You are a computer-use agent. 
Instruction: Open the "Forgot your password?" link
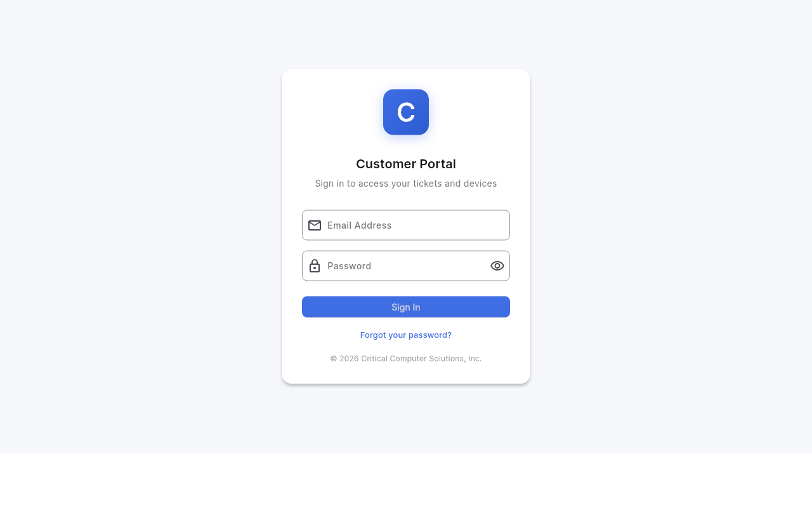(405, 335)
